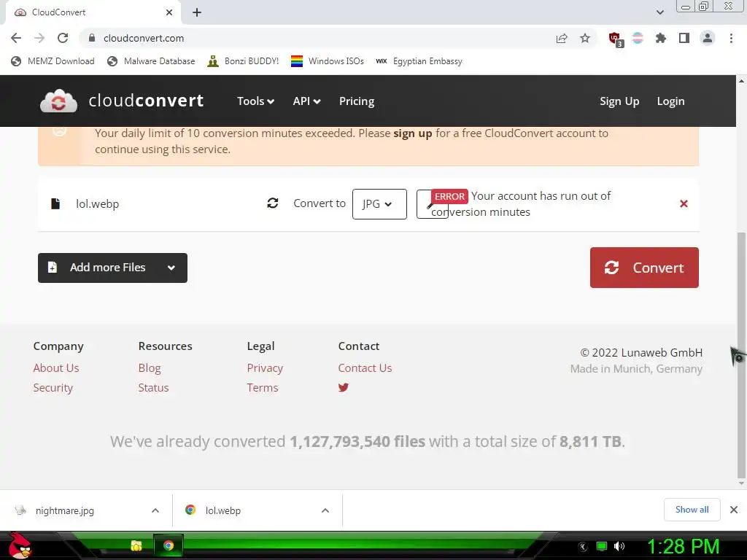Screen dimensions: 747x560
Task: Open the Extensions puzzle piece menu
Action: click(660, 38)
